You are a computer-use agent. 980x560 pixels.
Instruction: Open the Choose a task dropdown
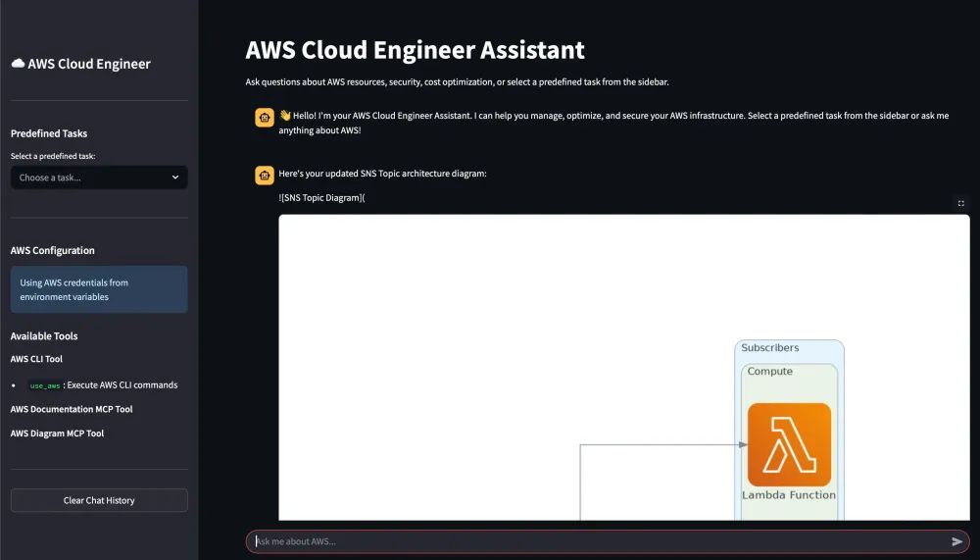[99, 178]
